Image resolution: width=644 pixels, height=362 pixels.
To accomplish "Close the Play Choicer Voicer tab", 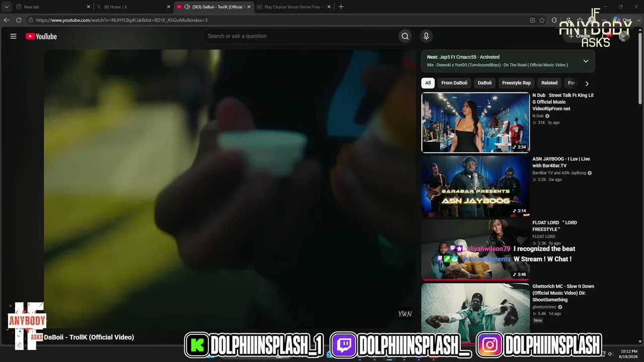I will coord(329,7).
